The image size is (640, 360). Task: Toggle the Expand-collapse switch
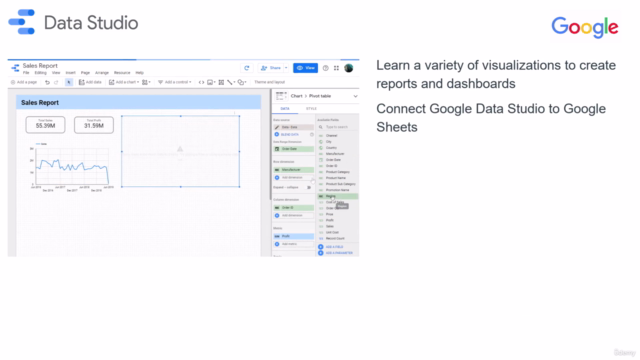coord(309,187)
